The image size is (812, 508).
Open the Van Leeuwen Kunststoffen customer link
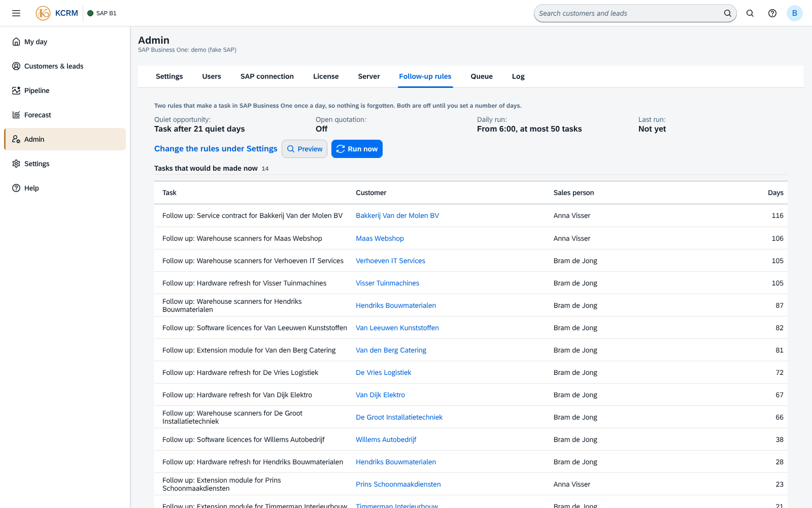pyautogui.click(x=397, y=328)
